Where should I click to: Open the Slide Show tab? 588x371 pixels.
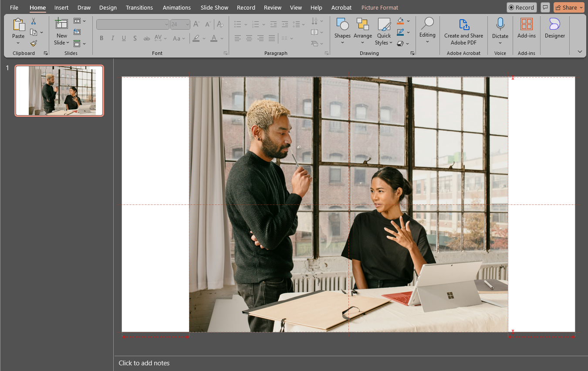pos(214,7)
